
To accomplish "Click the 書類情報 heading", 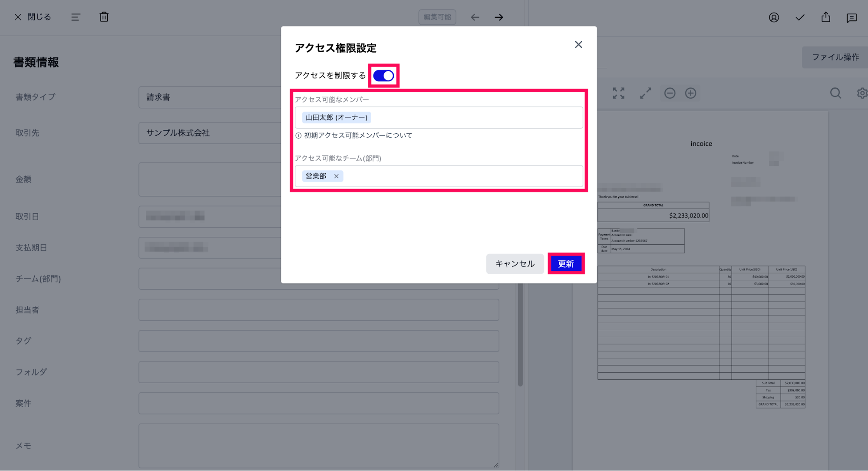I will coord(36,63).
